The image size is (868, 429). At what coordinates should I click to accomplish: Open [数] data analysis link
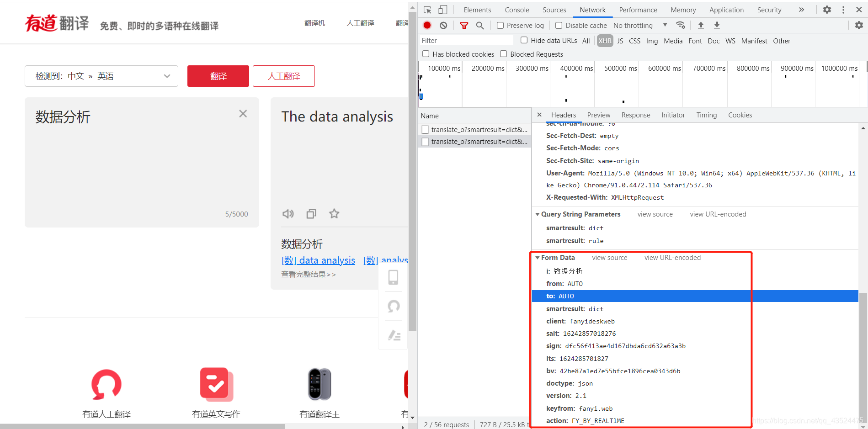[318, 260]
